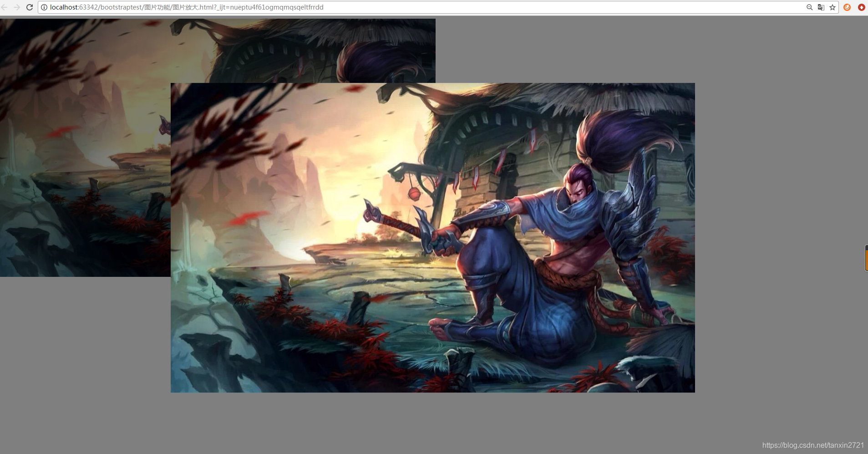Bookmark this page with the star icon
The height and width of the screenshot is (454, 868).
(x=832, y=7)
